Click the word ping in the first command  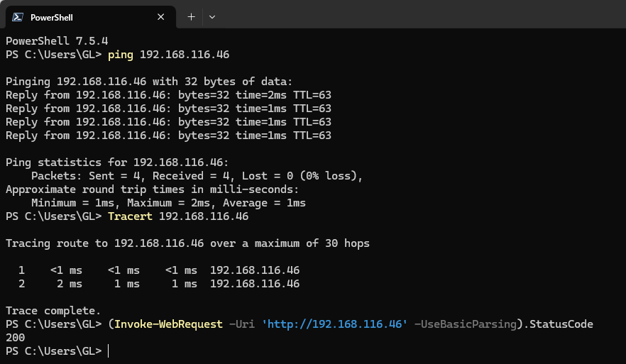pyautogui.click(x=121, y=55)
